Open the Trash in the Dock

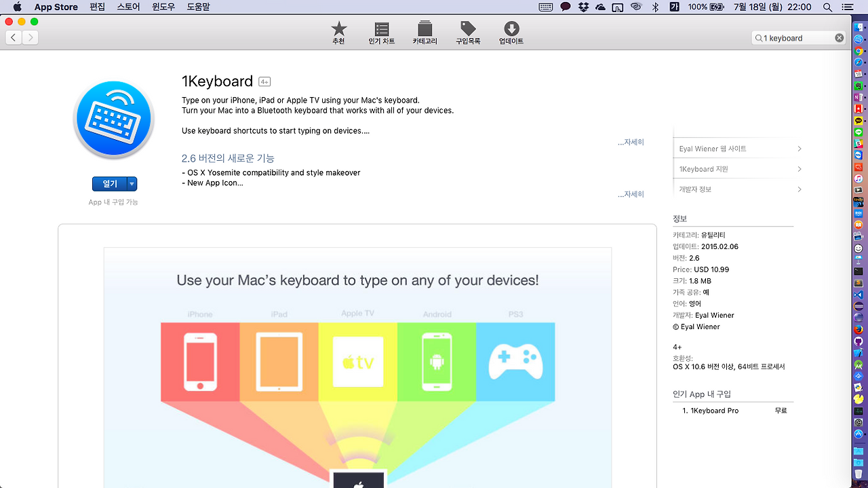click(x=859, y=475)
